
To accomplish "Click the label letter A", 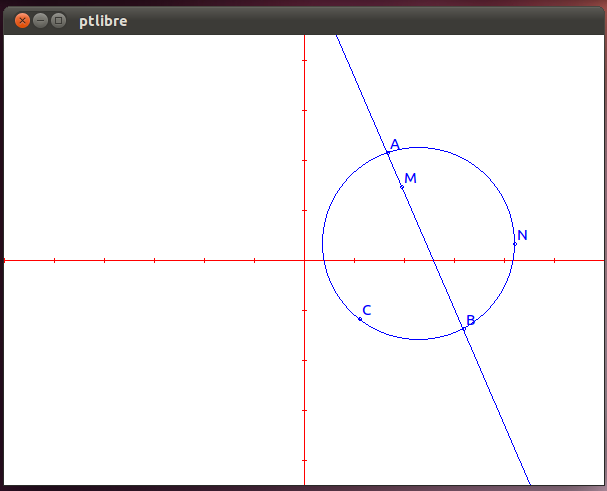I will [x=395, y=144].
